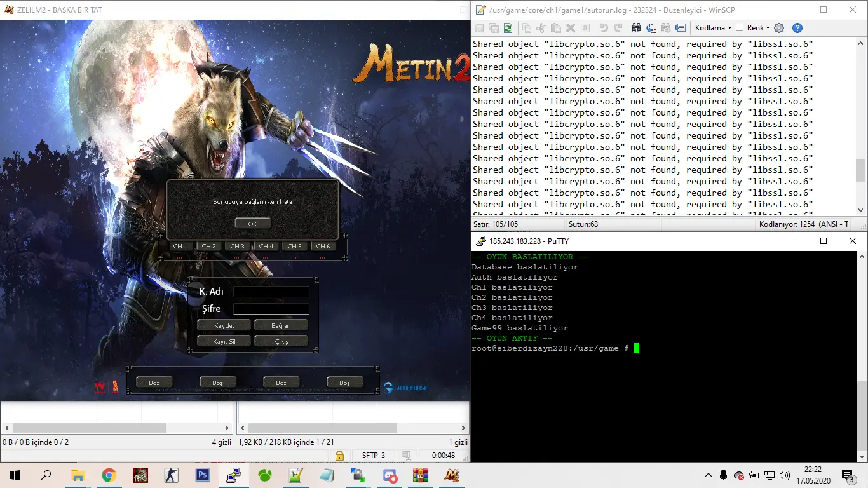Click the third Boş account slot
The width and height of the screenshot is (868, 488).
(281, 383)
